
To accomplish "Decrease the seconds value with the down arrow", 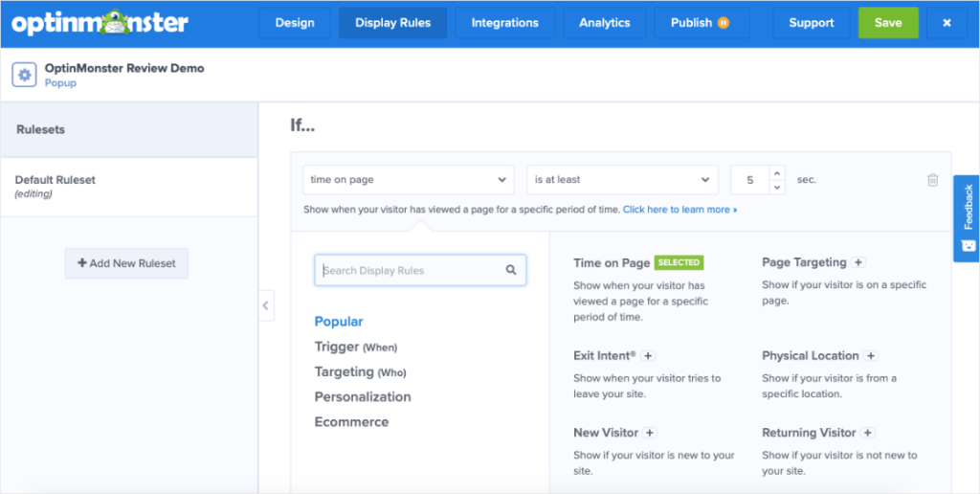I will pos(777,187).
